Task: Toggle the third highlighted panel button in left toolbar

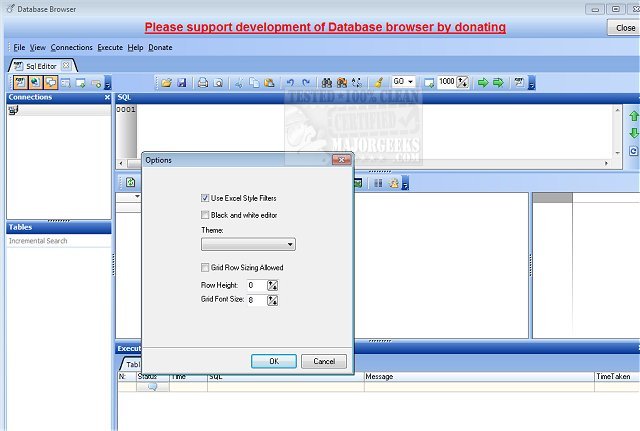Action: [x=51, y=82]
